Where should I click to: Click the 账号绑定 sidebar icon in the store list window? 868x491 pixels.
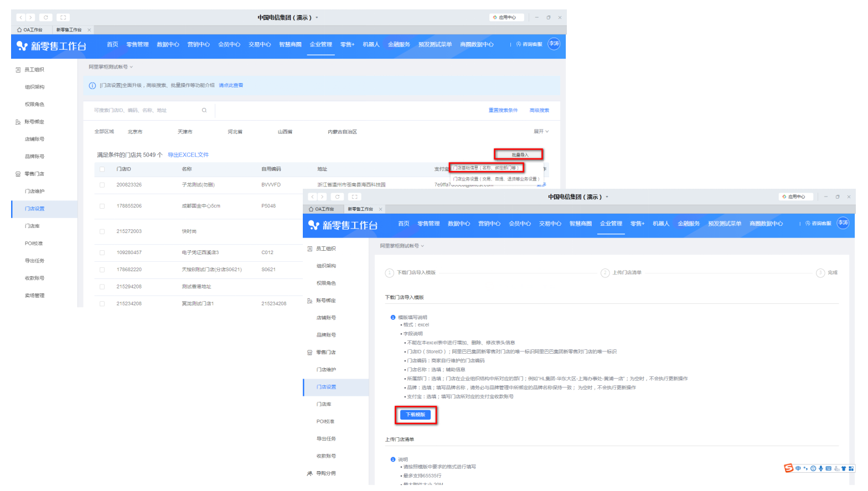point(18,122)
